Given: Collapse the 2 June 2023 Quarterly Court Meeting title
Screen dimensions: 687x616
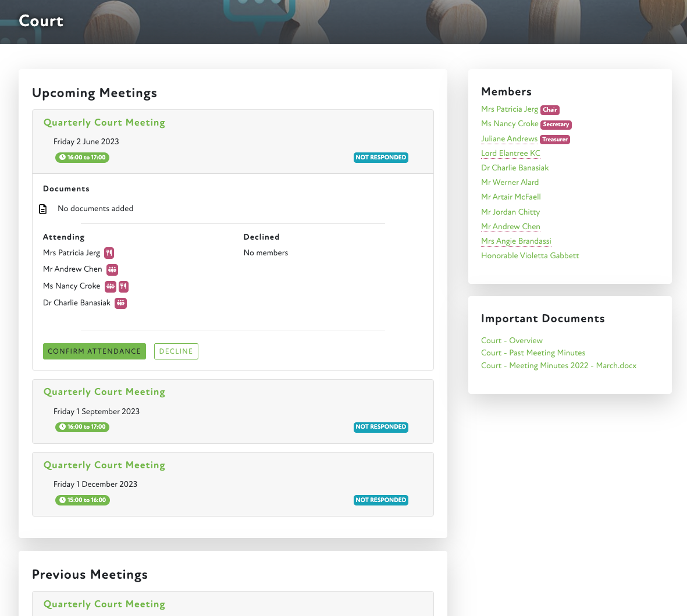Looking at the screenshot, I should 104,123.
